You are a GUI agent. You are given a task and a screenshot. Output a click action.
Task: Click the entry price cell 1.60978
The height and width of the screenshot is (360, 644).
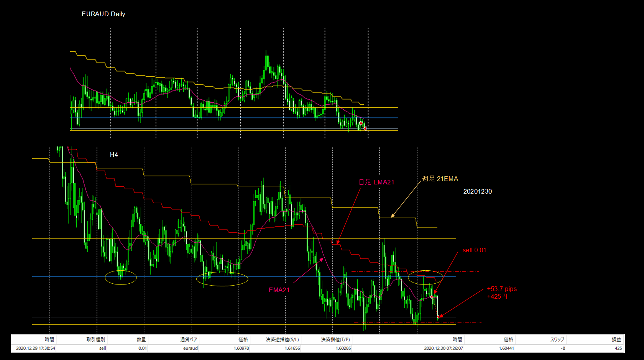pyautogui.click(x=241, y=348)
